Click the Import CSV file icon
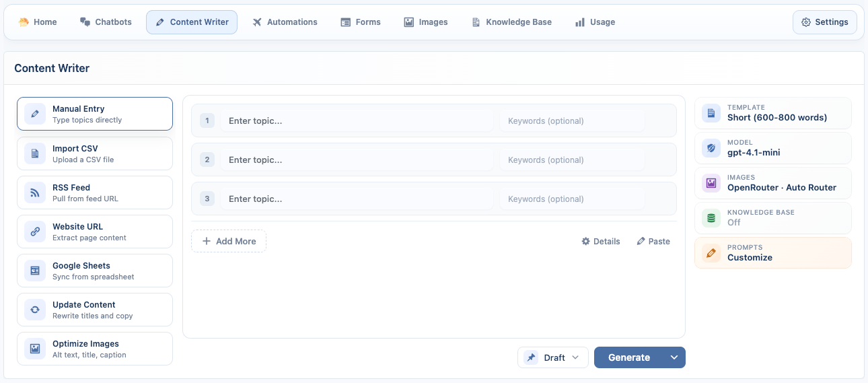Viewport: 868px width, 383px height. (x=35, y=153)
